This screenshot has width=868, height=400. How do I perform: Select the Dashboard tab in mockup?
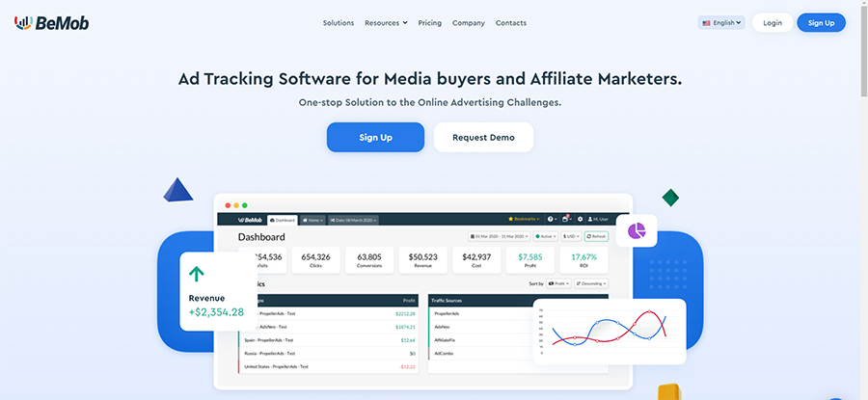(x=283, y=220)
